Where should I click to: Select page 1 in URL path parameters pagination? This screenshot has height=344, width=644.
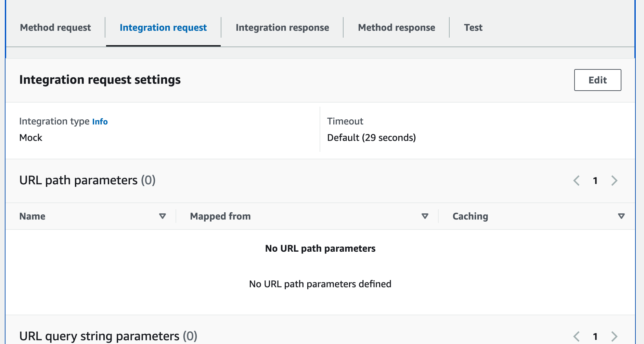tap(596, 181)
